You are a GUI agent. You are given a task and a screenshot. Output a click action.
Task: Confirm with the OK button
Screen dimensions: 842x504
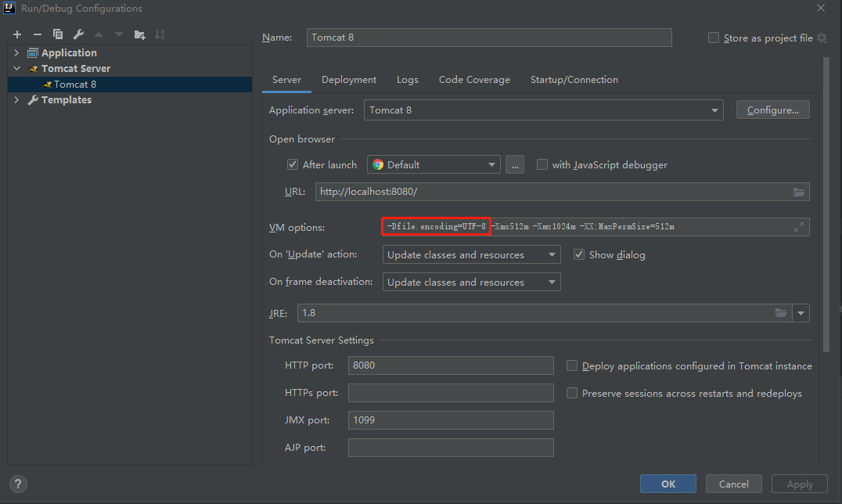tap(668, 484)
